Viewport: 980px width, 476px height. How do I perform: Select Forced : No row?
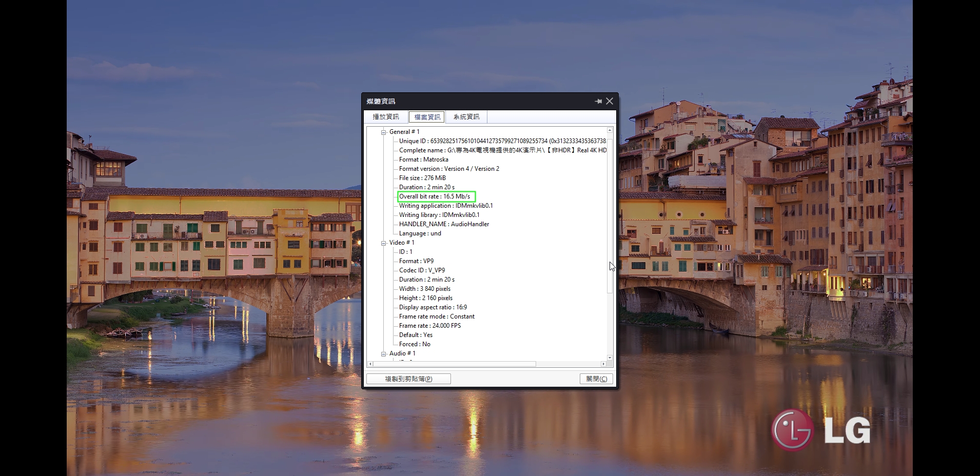pos(415,344)
